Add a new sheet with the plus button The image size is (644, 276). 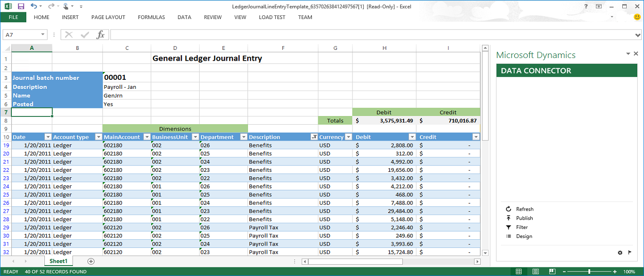(x=91, y=261)
